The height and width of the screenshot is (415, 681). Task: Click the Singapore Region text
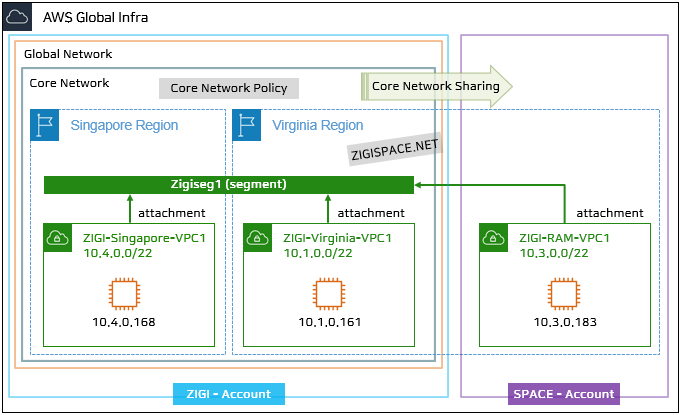click(124, 125)
